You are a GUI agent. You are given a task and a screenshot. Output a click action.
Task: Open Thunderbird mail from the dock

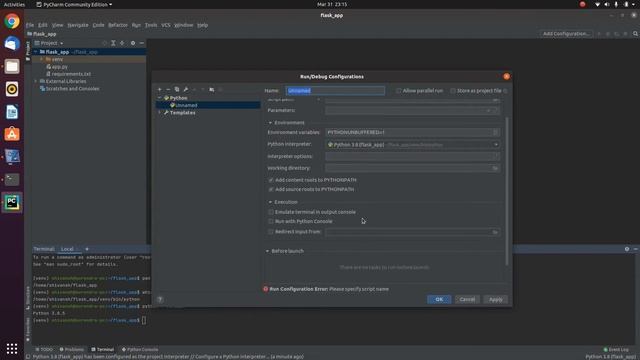pos(12,44)
